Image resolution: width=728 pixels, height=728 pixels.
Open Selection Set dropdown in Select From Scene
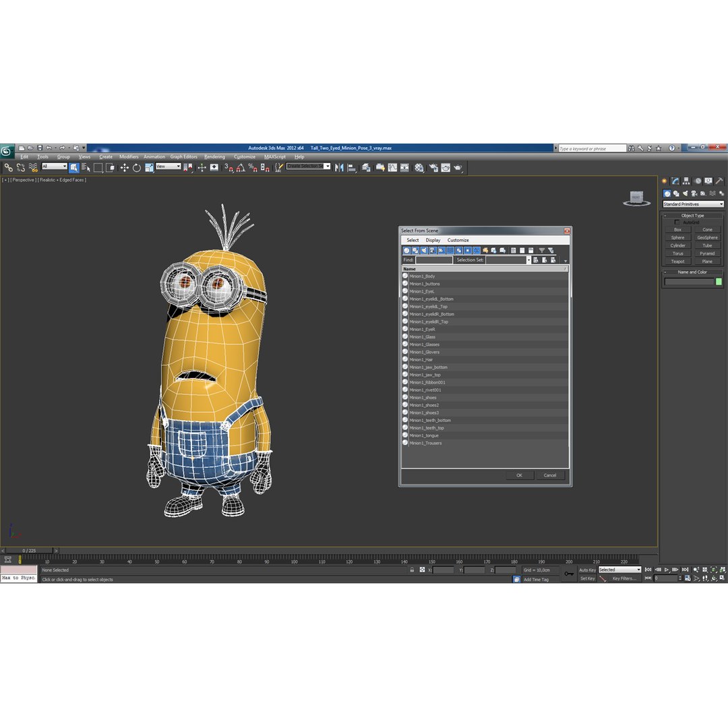point(528,260)
